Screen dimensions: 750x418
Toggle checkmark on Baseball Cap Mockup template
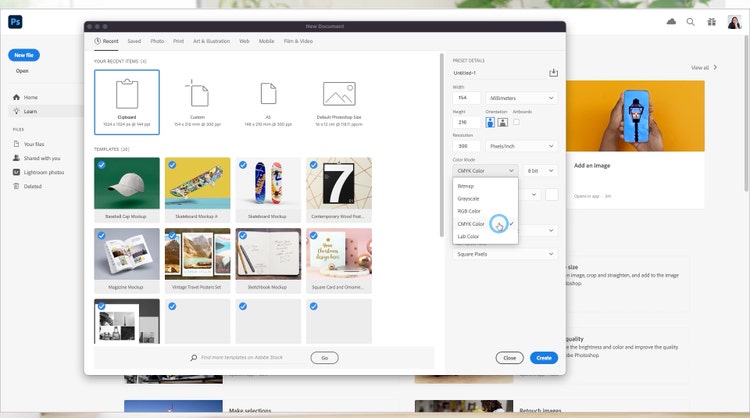[102, 165]
